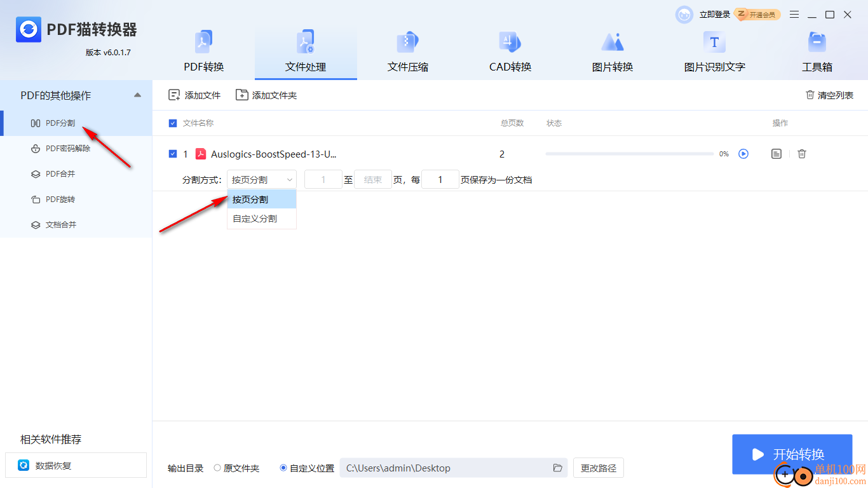Viewport: 868px width, 488px height.
Task: Select PDF分割 in the sidebar
Action: (76, 123)
